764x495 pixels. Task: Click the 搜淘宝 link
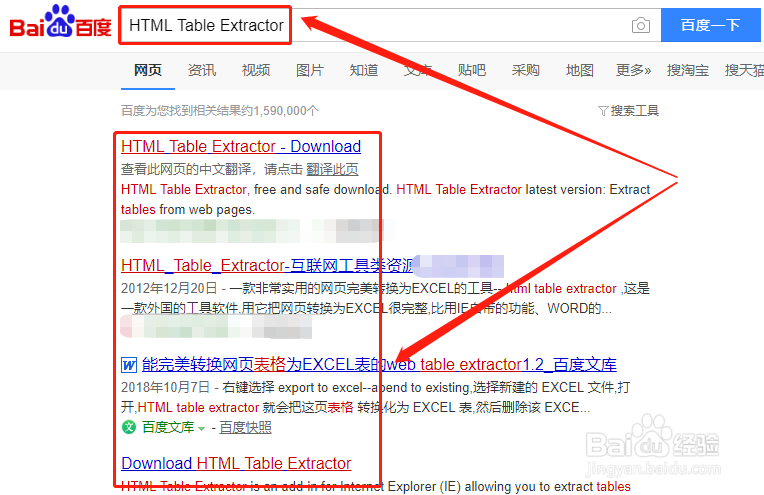[688, 71]
